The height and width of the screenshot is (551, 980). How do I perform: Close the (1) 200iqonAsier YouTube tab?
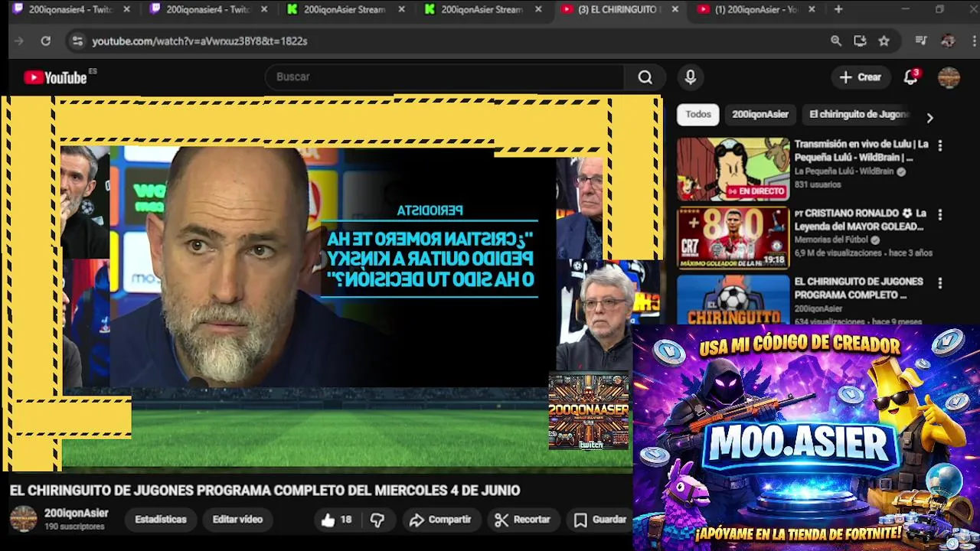pyautogui.click(x=812, y=9)
